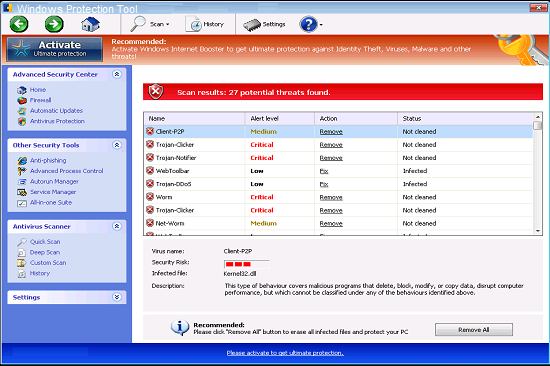Image resolution: width=550 pixels, height=366 pixels.
Task: Open History from the toolbar
Action: 205,24
